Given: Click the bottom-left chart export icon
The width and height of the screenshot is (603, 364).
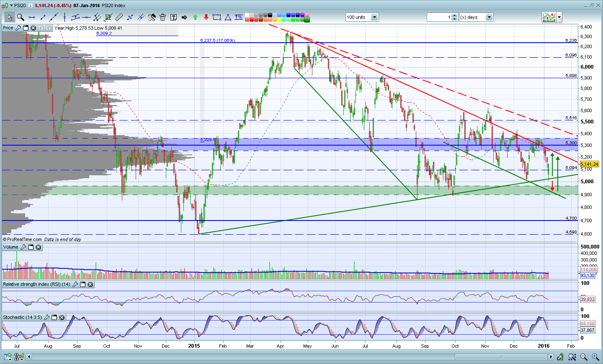Looking at the screenshot, I should click(8, 357).
